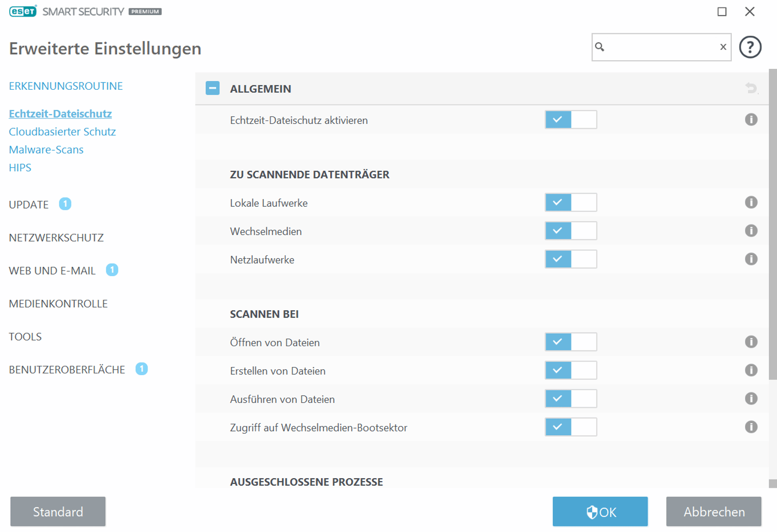Open the MEDIENKONTROLLE settings section
The width and height of the screenshot is (777, 532).
[x=58, y=303]
